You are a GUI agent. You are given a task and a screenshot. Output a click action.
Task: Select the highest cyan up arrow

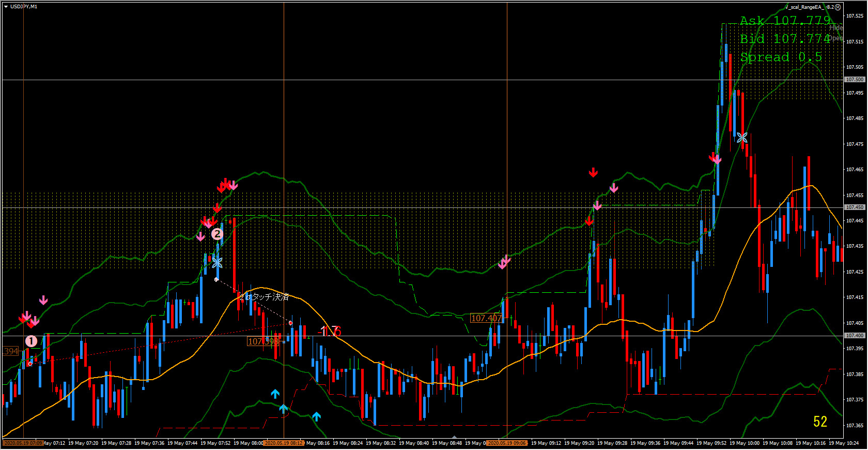(275, 394)
